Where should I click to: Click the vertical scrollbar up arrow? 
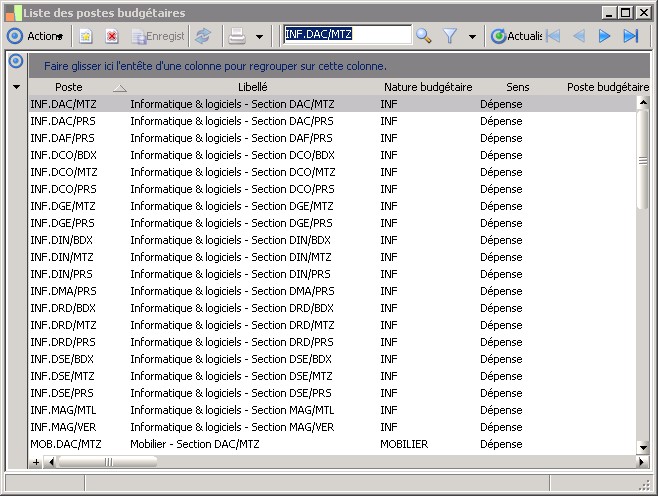[x=643, y=102]
